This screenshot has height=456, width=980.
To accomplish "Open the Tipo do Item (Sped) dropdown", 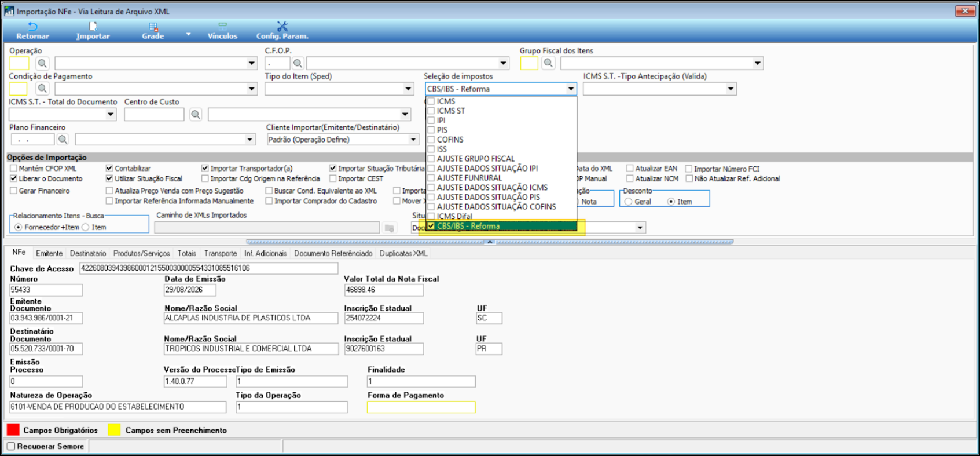I will (409, 89).
